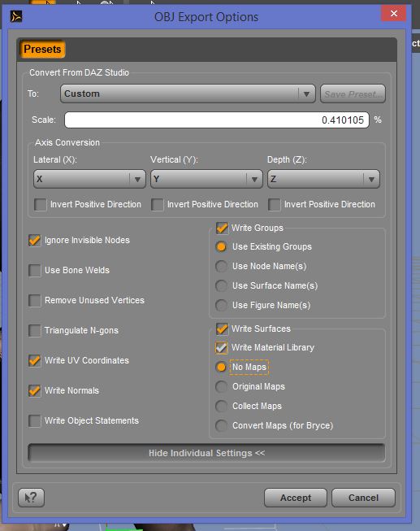
Task: Enable Write Object Statements checkbox
Action: [x=34, y=421]
